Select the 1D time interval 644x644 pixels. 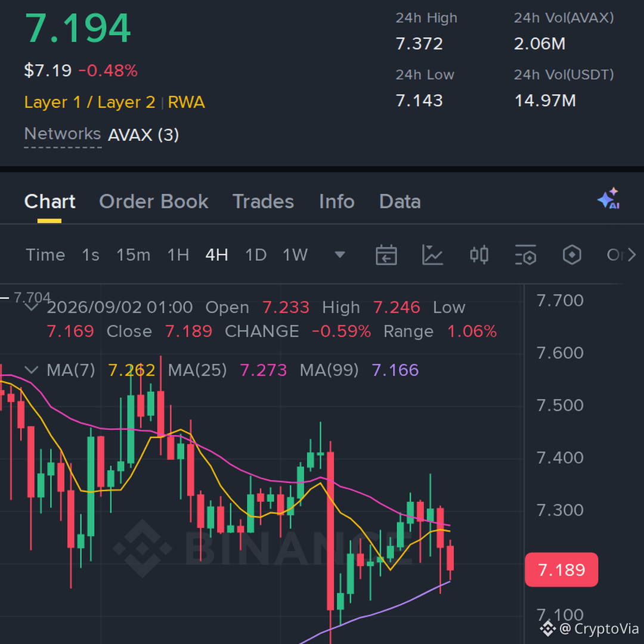tap(255, 255)
